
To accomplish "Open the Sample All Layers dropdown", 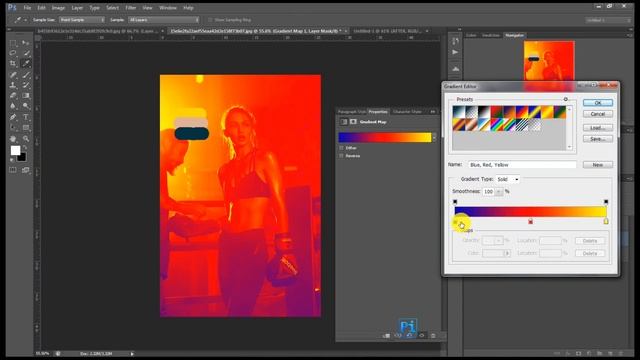I will pos(164,20).
